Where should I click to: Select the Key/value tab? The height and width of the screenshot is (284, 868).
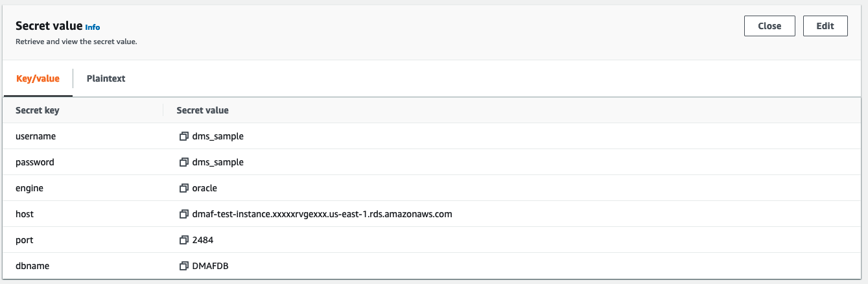coord(38,78)
